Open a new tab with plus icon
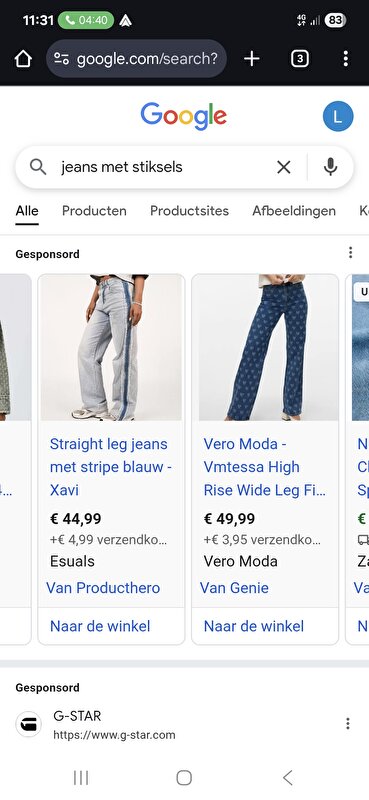 (252, 59)
